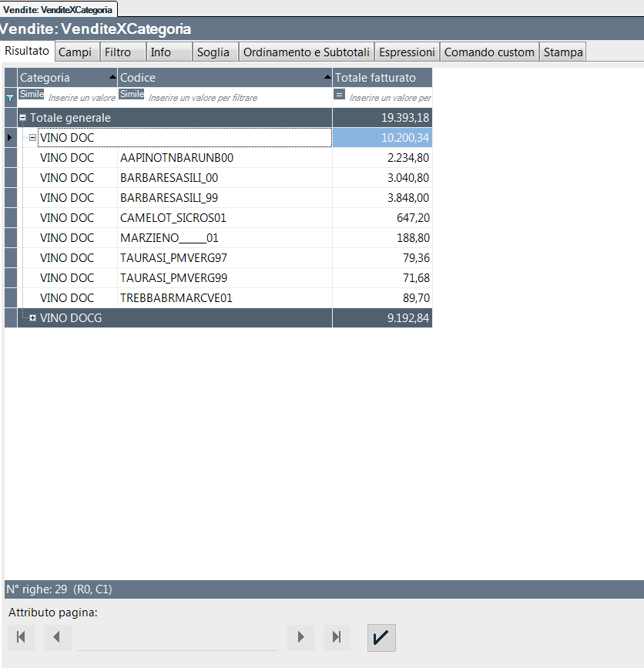Click the checkmark confirm button
Viewport: 644px width, 668px height.
click(381, 637)
